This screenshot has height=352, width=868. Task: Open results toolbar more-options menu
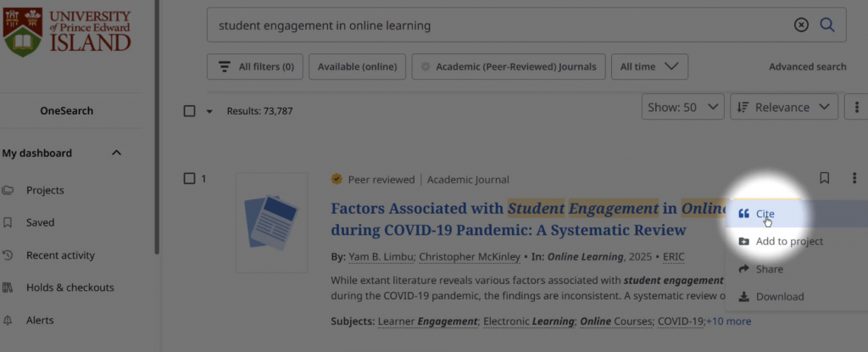tap(856, 107)
